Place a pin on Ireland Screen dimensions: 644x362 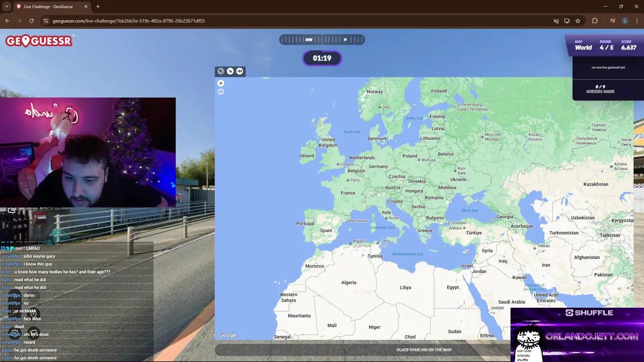click(306, 156)
